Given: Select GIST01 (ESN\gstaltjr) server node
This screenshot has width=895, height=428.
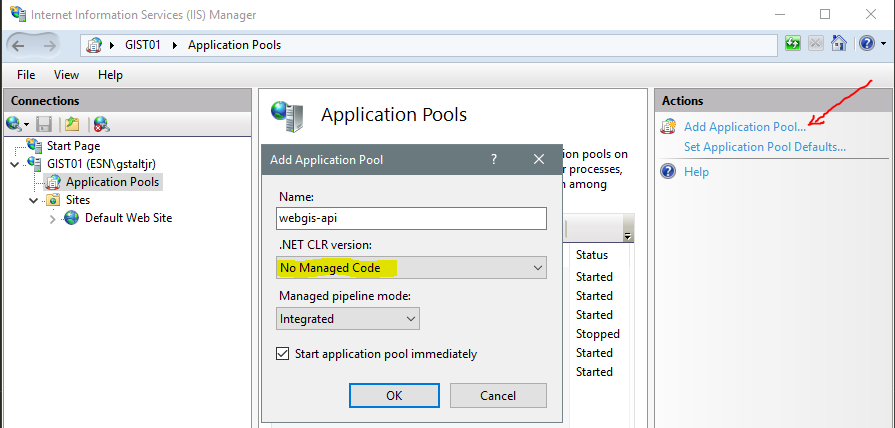Looking at the screenshot, I should click(x=102, y=164).
